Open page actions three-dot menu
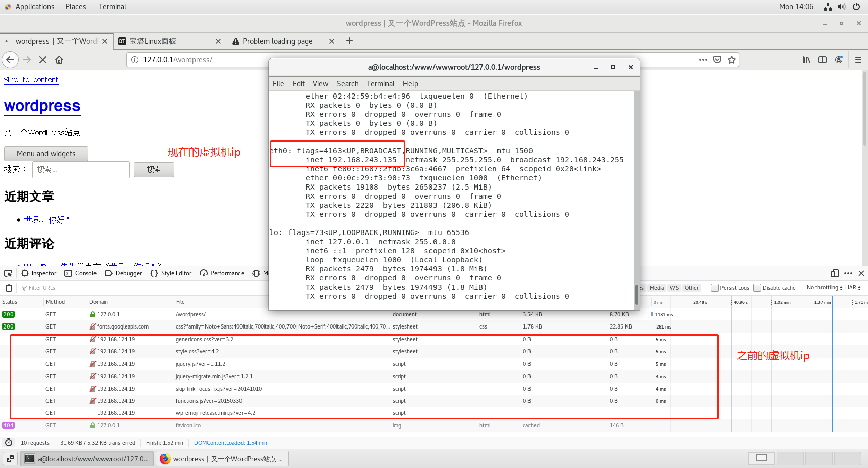 point(703,60)
